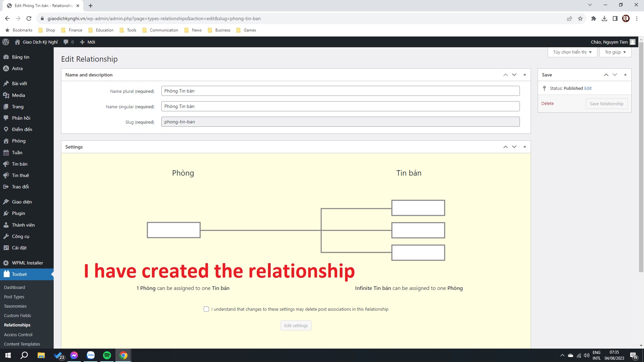Open the comments bubble icon in admin bar
Screen dimensions: 644x362
click(66, 42)
